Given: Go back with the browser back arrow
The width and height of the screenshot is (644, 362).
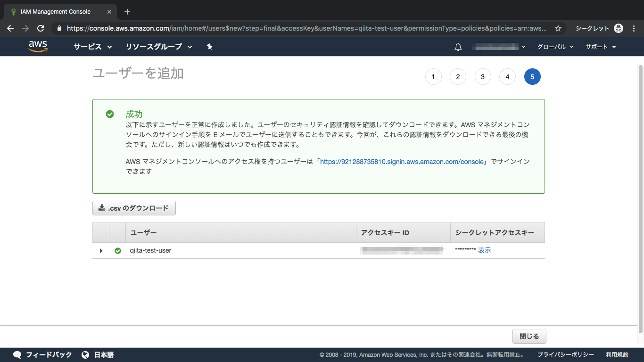Looking at the screenshot, I should (10, 28).
